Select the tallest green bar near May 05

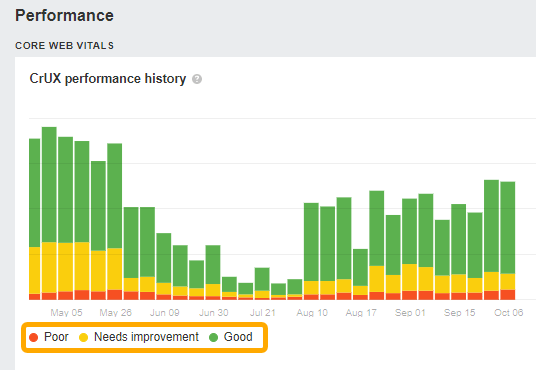click(x=49, y=185)
